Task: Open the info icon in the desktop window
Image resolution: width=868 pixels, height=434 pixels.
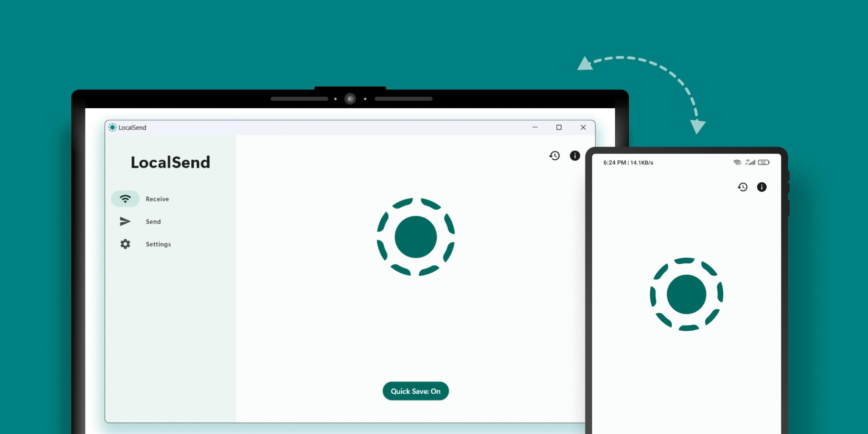Action: (x=575, y=156)
